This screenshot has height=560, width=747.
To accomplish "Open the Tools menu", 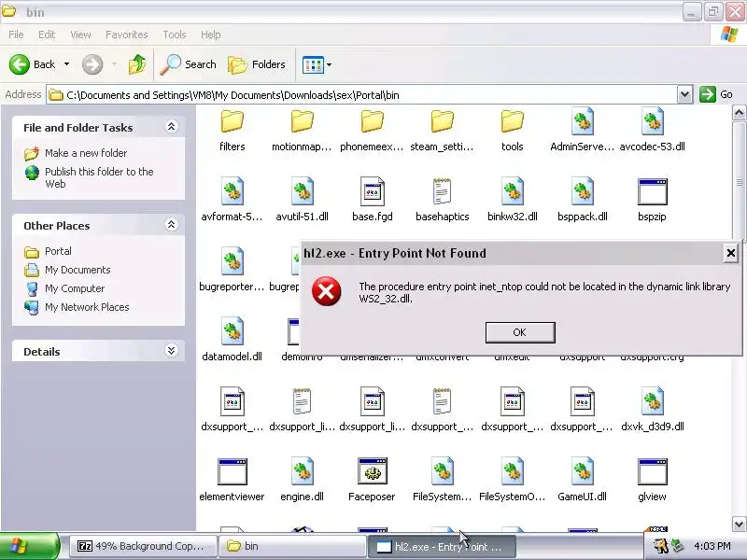I will coord(175,35).
